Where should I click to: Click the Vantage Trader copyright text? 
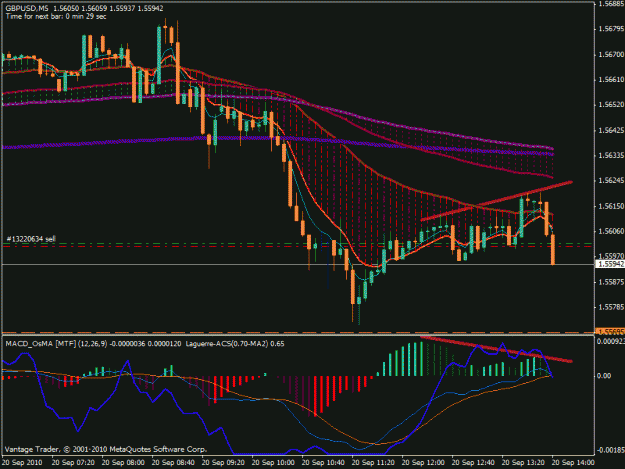coord(106,449)
